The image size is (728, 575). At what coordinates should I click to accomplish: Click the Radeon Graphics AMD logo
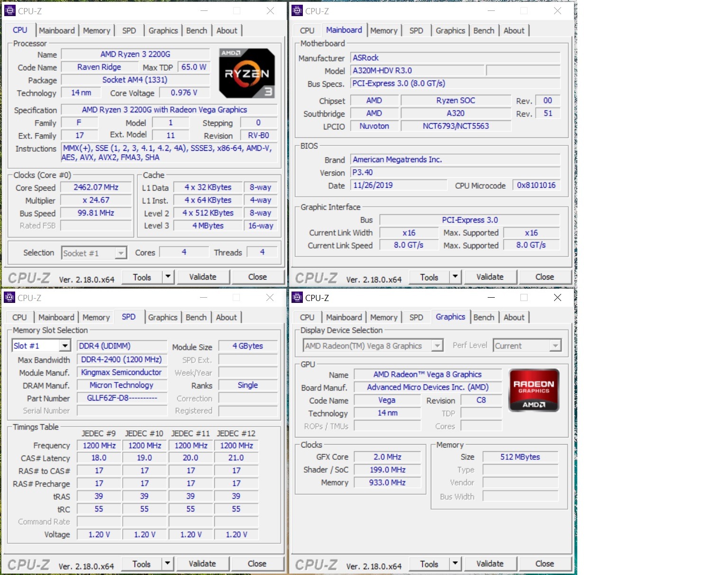(534, 390)
